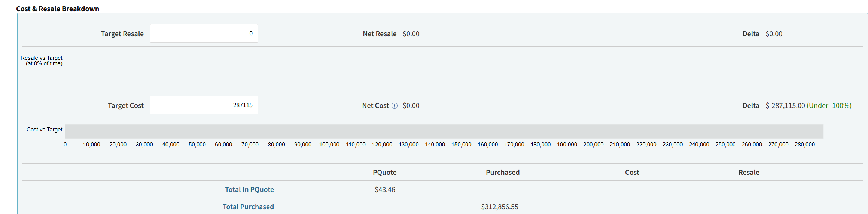
Task: Click the PQuote column header
Action: point(384,172)
